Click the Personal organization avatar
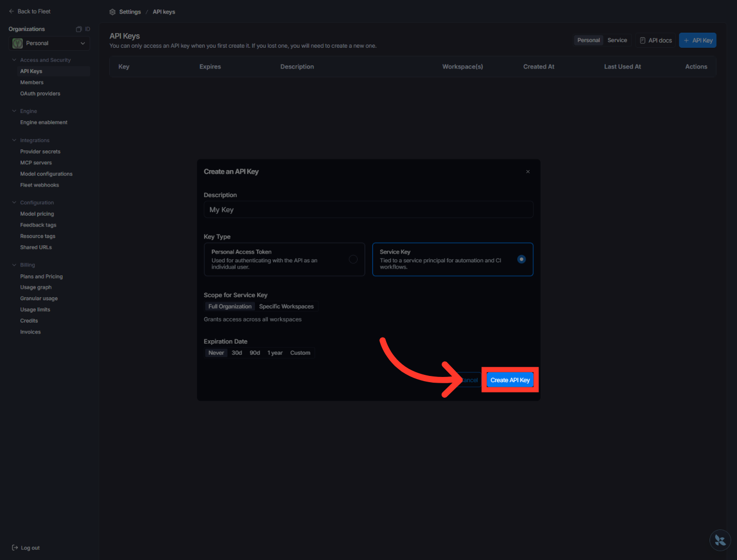This screenshot has height=560, width=737. click(18, 44)
